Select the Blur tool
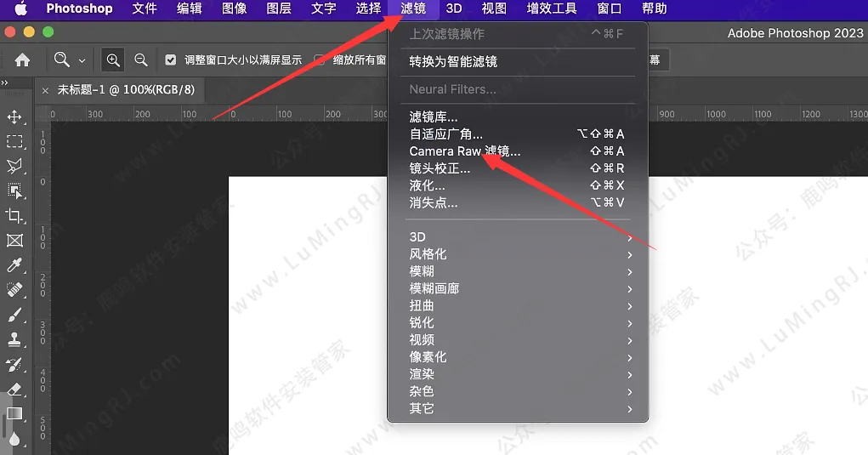 (x=14, y=439)
